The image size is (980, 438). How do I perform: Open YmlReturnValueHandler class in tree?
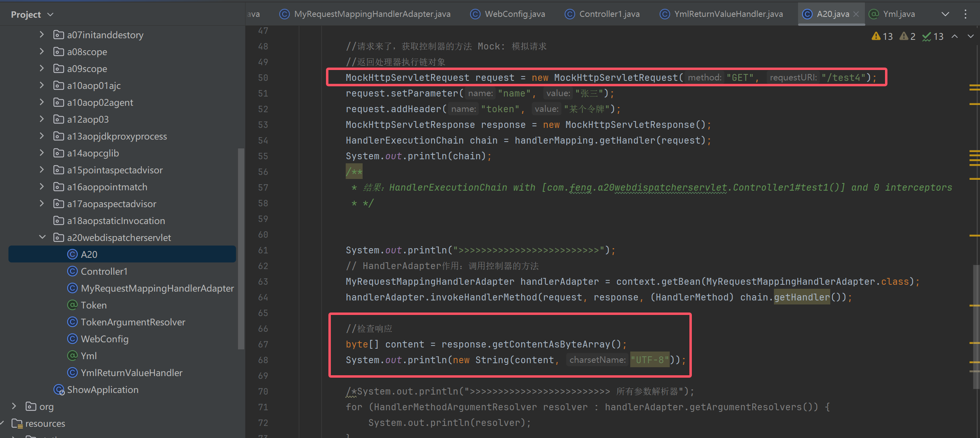coord(132,373)
